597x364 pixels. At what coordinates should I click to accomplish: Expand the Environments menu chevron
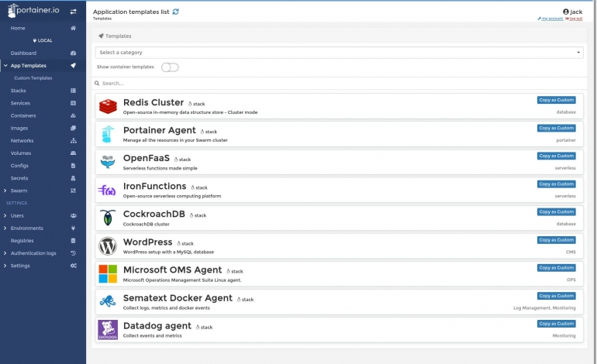click(5, 228)
